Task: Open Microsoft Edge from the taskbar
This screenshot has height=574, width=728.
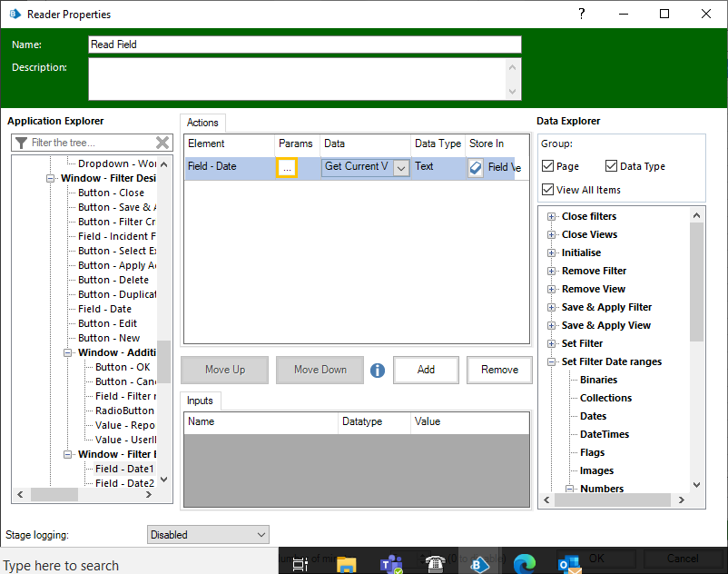Action: coord(525,564)
